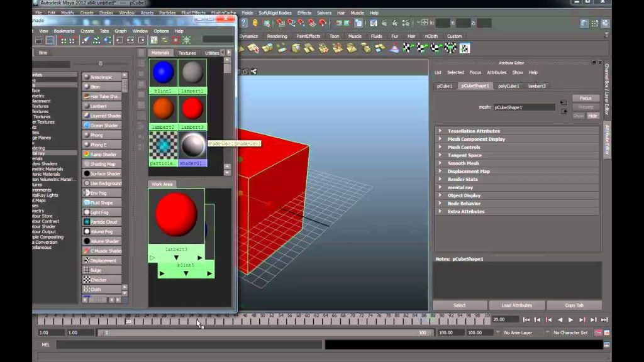Open the No Anim Layer dropdown

coord(518,332)
